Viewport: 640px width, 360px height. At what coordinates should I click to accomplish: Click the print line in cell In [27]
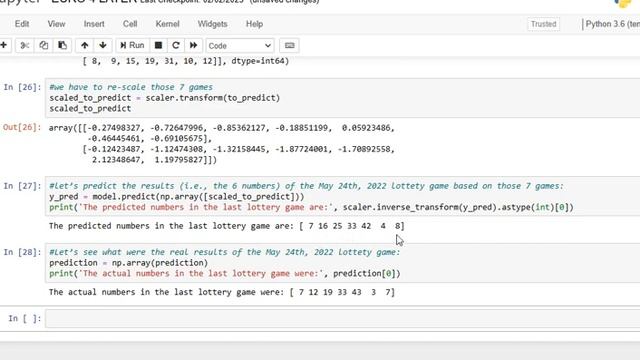pos(311,207)
